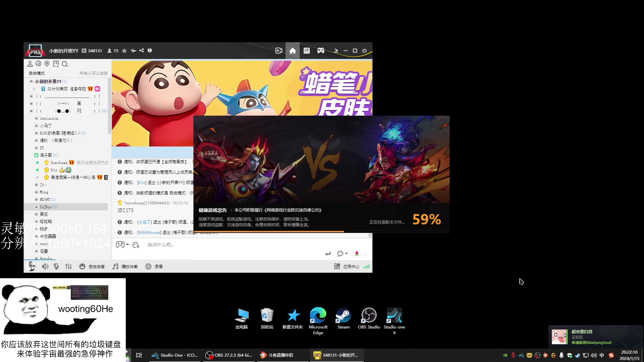Open the audio mixer sliders icon
The width and height of the screenshot is (644, 362).
coord(68,266)
